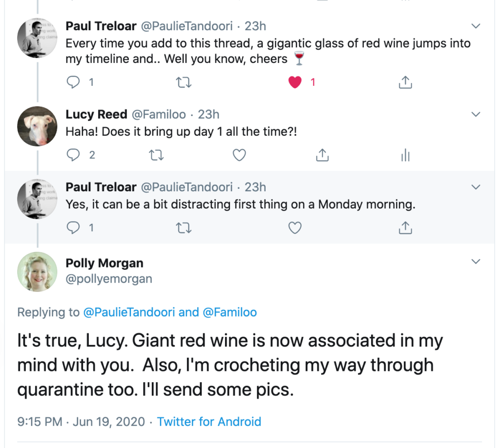The height and width of the screenshot is (448, 500).
Task: Like Lucy Reed's tweet
Action: pyautogui.click(x=239, y=155)
